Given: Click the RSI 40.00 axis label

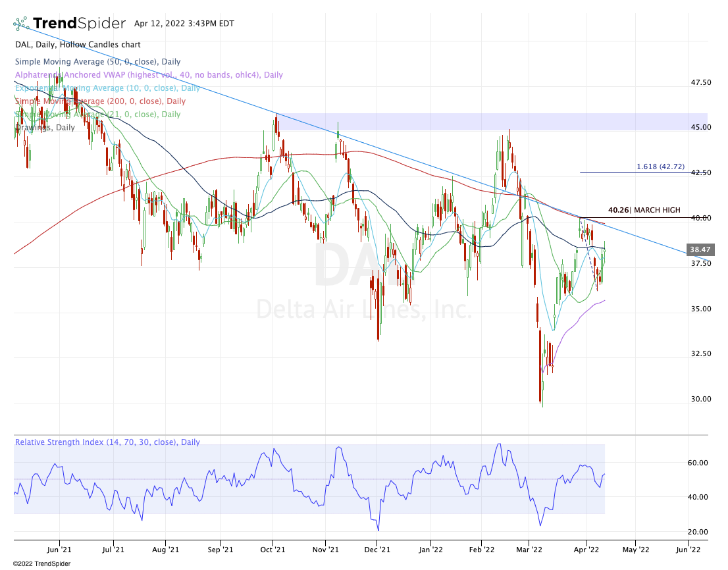Looking at the screenshot, I should [x=697, y=497].
